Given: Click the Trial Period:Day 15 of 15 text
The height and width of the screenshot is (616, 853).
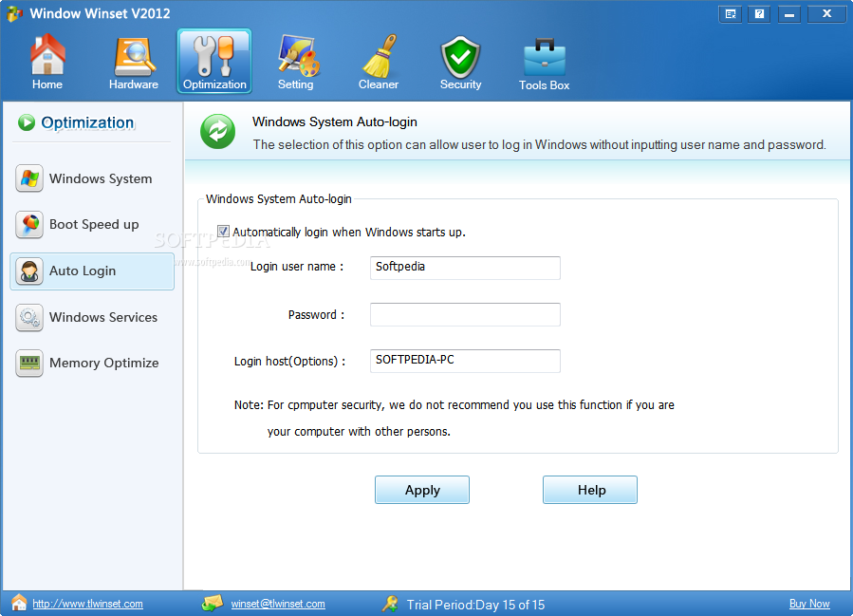Looking at the screenshot, I should click(475, 605).
